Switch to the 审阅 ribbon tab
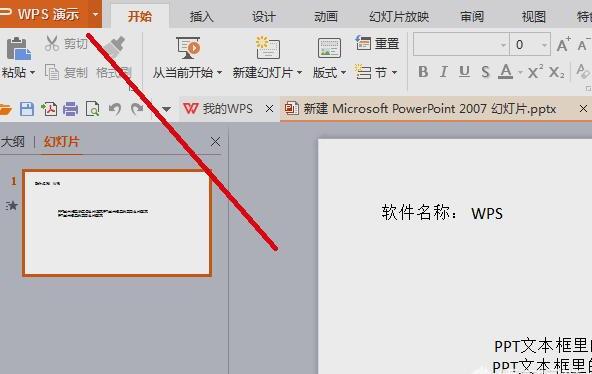 (472, 16)
